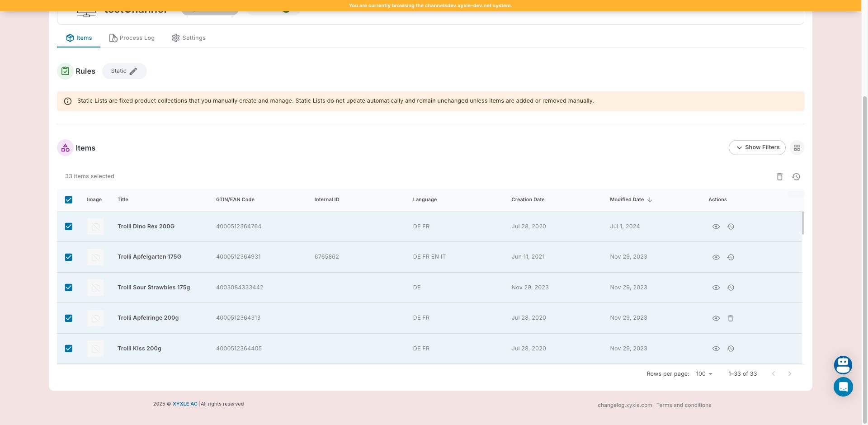Open history for Trolli Apfelgarten 175G
Viewport: 868px width, 425px height.
731,257
